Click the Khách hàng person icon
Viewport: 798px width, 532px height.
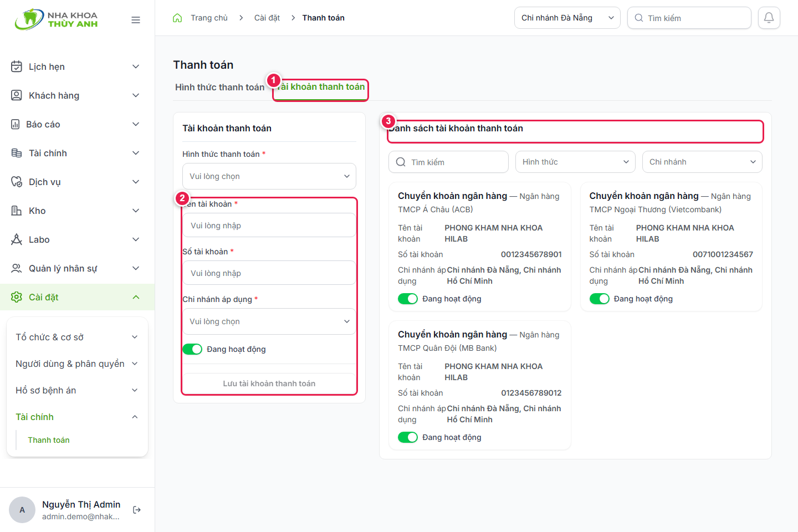coord(17,95)
